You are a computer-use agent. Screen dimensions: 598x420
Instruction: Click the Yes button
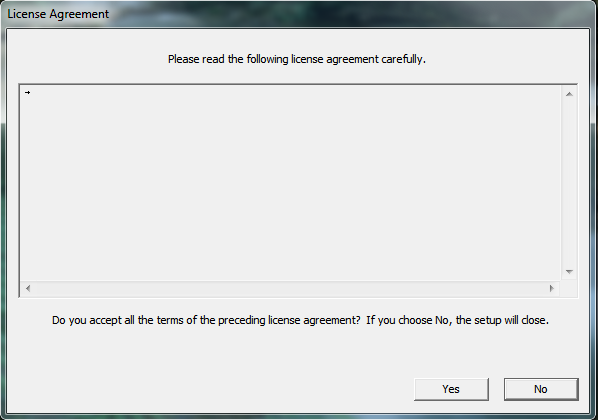(x=451, y=389)
